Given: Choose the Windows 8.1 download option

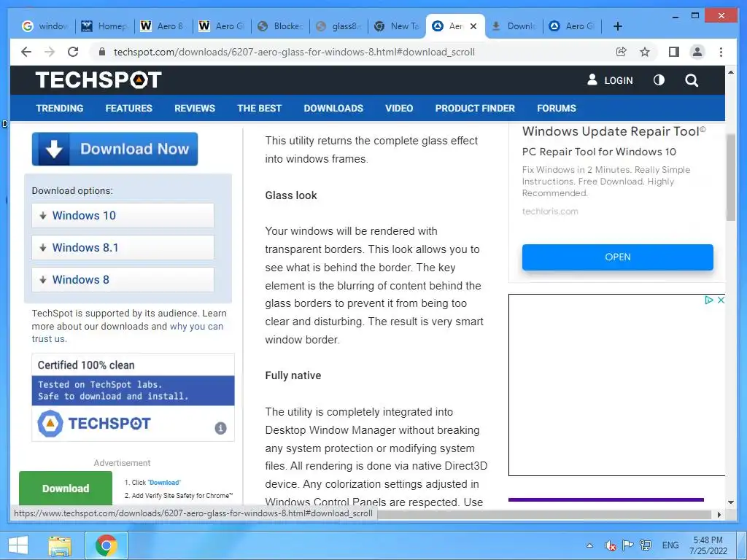Looking at the screenshot, I should coord(123,248).
